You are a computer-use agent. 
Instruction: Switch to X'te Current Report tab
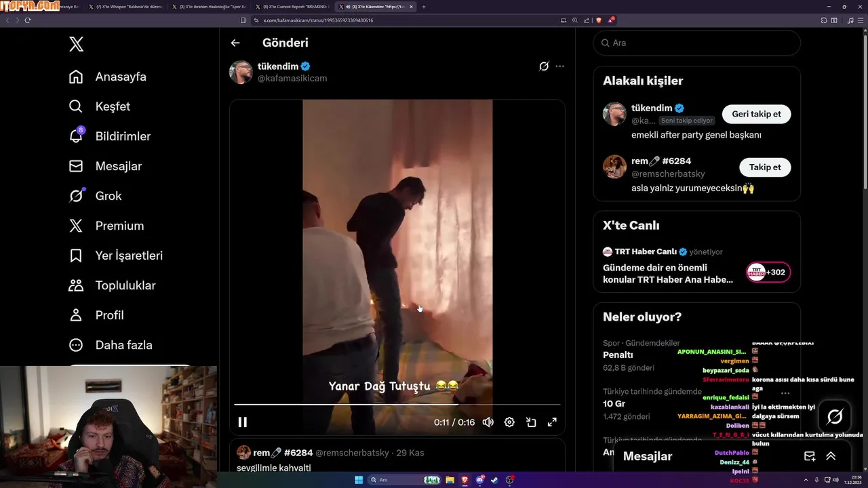click(293, 7)
